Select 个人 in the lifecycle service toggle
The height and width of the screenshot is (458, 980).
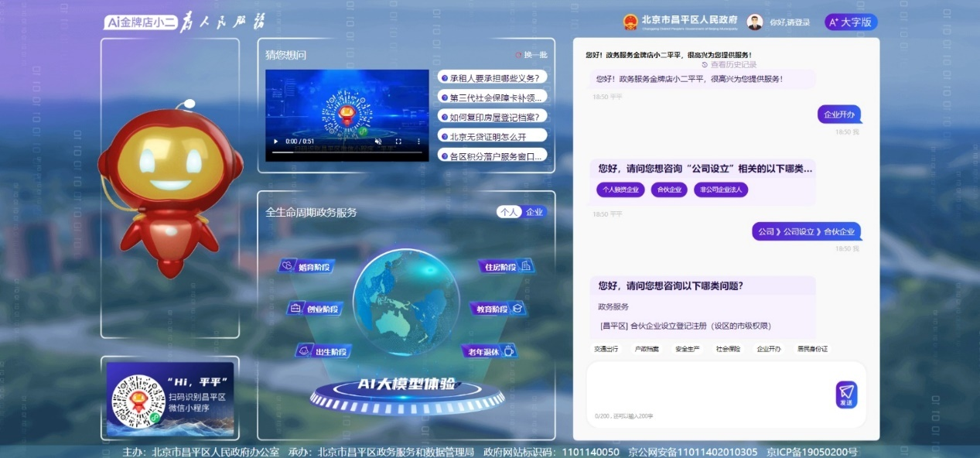click(x=508, y=212)
